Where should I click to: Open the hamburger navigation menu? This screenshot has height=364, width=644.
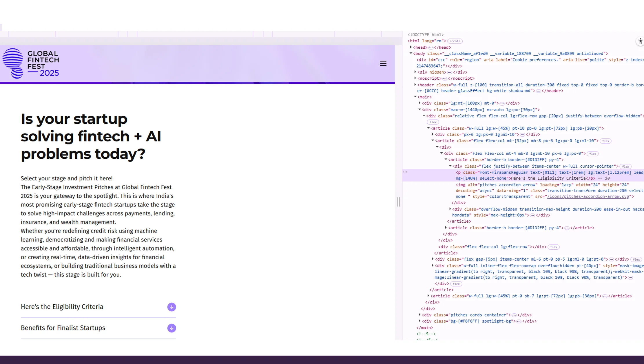click(383, 63)
